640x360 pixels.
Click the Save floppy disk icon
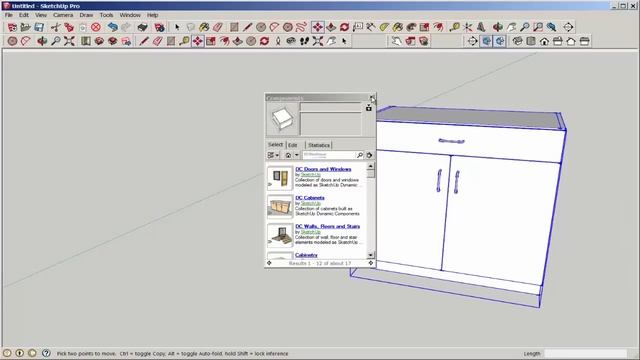(39, 27)
